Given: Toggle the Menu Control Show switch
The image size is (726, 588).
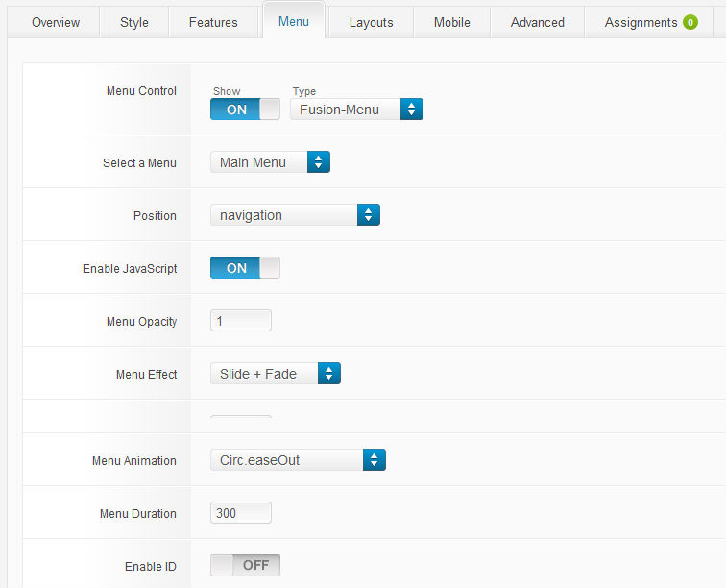Looking at the screenshot, I should (x=246, y=110).
